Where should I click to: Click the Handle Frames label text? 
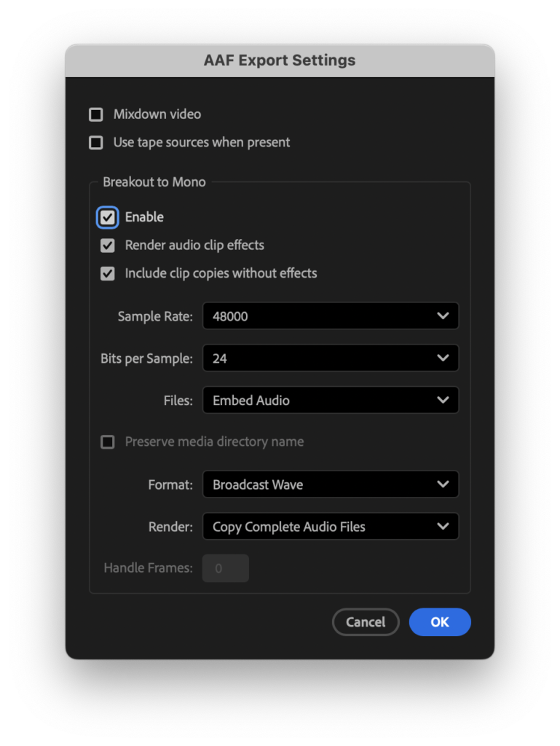click(148, 568)
